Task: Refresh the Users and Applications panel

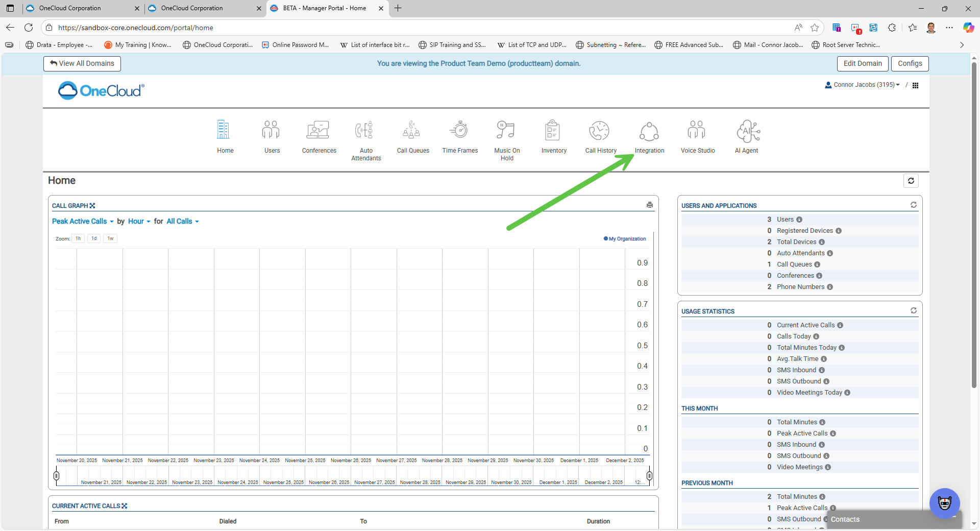Action: (913, 205)
